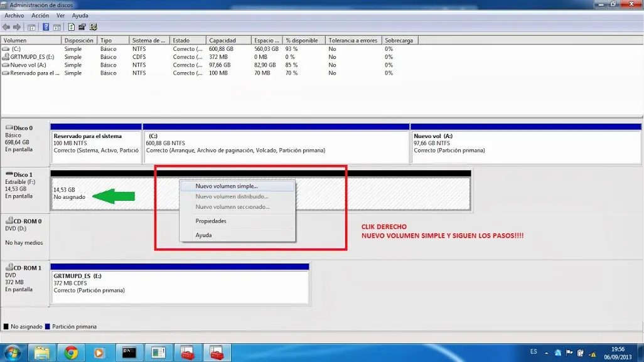The image size is (644, 362).
Task: Open the Archivo menu
Action: tap(14, 15)
